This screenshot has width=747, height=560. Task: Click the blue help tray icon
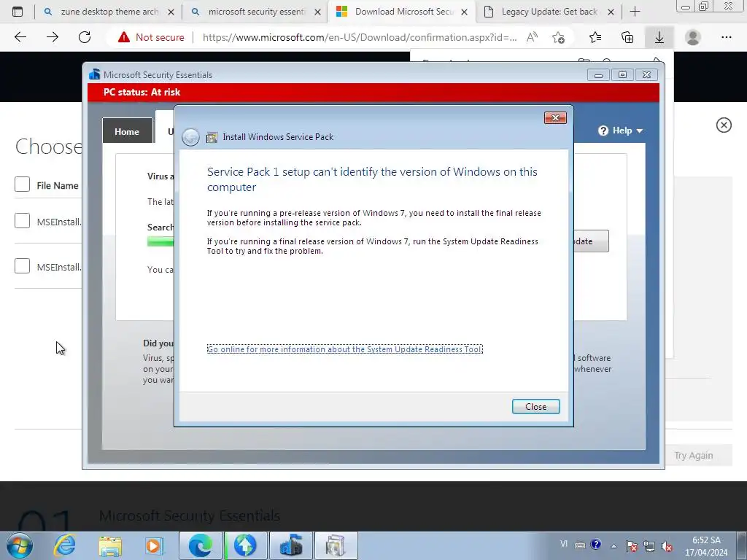(595, 544)
